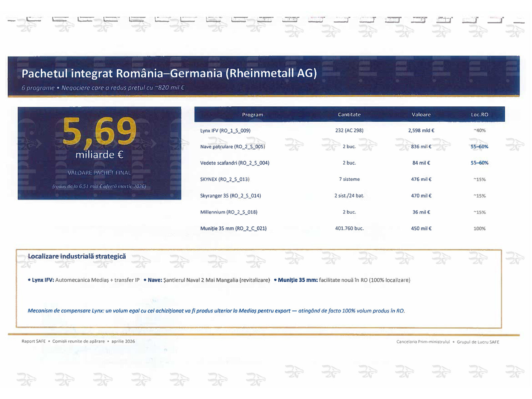The height and width of the screenshot is (399, 532).
Task: Click the 2,598 mld € value cell
Action: [421, 131]
